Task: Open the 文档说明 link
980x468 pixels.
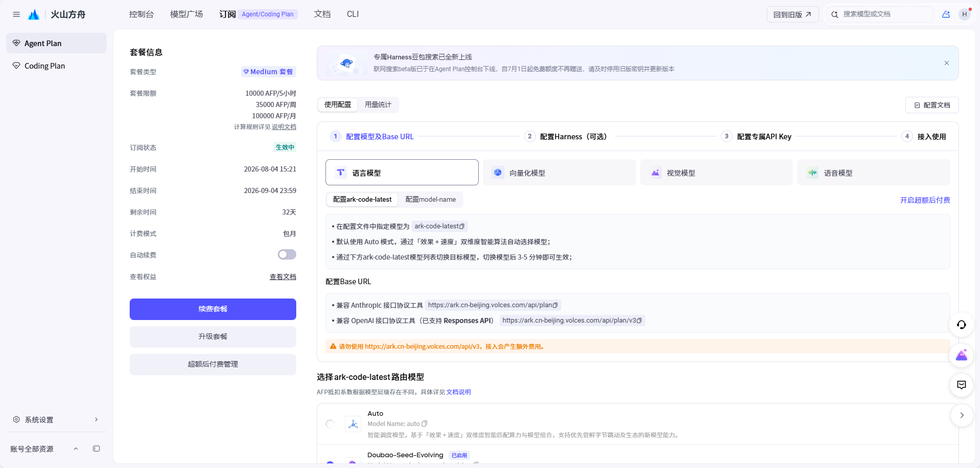Action: pyautogui.click(x=459, y=392)
